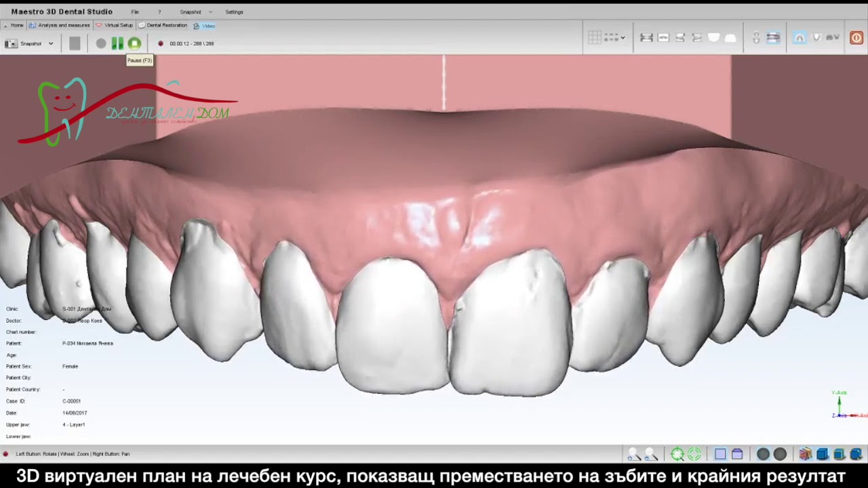This screenshot has height=488, width=868.
Task: Click the green round stop recording button
Action: [134, 43]
